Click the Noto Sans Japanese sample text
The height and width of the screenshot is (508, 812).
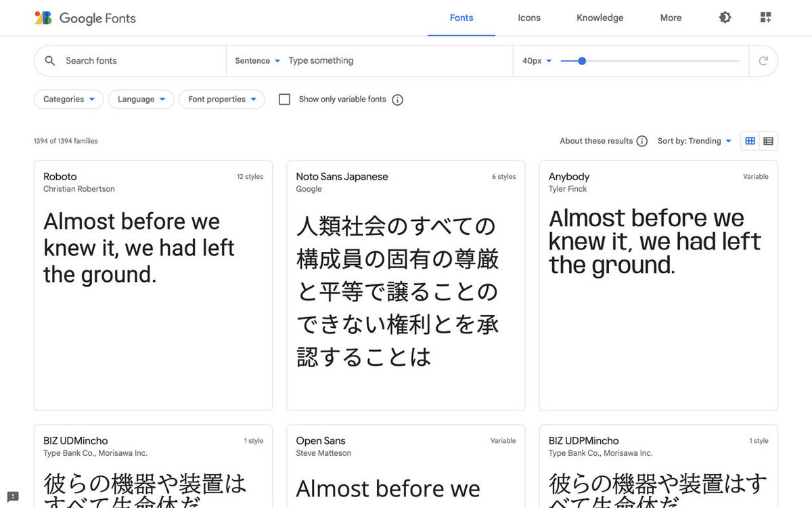click(x=398, y=291)
